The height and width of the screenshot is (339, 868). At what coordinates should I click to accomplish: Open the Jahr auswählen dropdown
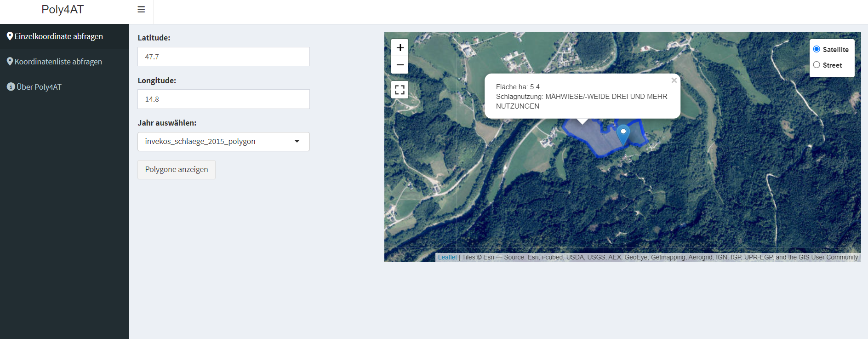[x=223, y=142]
